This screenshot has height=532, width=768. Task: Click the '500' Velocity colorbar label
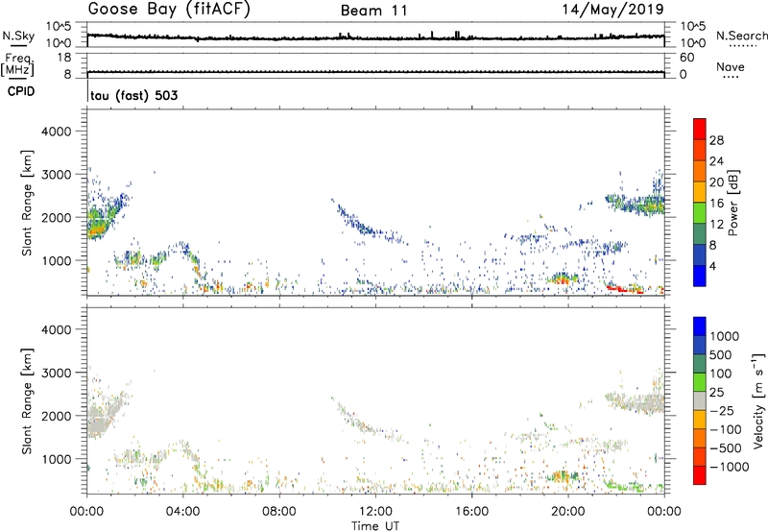pos(720,355)
